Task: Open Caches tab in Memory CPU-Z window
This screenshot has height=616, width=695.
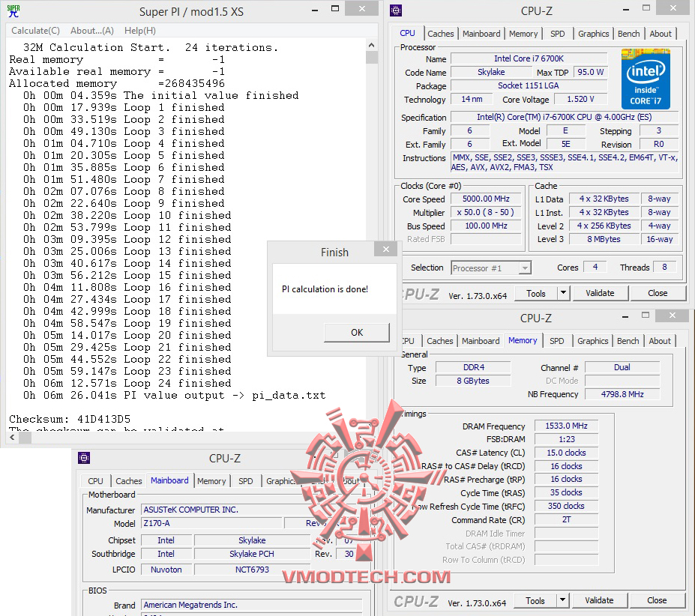Action: coord(439,341)
